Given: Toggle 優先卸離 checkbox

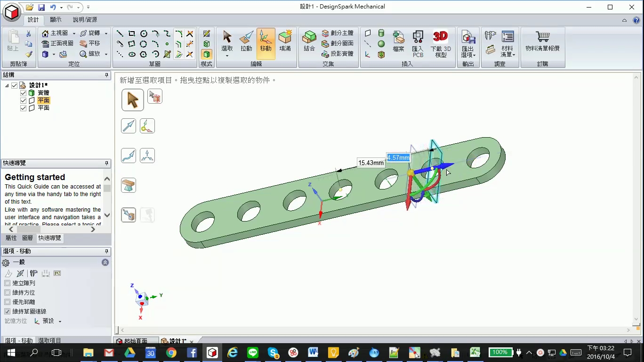Looking at the screenshot, I should pyautogui.click(x=7, y=302).
